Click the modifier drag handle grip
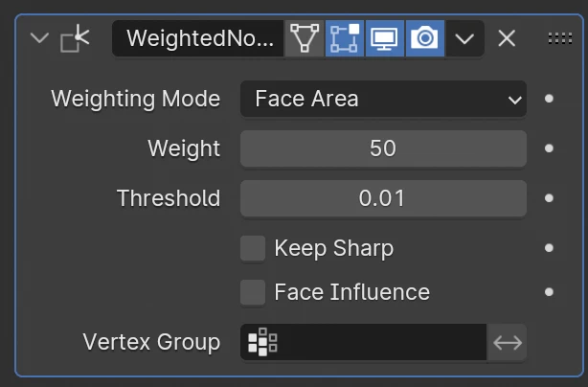 (x=559, y=38)
